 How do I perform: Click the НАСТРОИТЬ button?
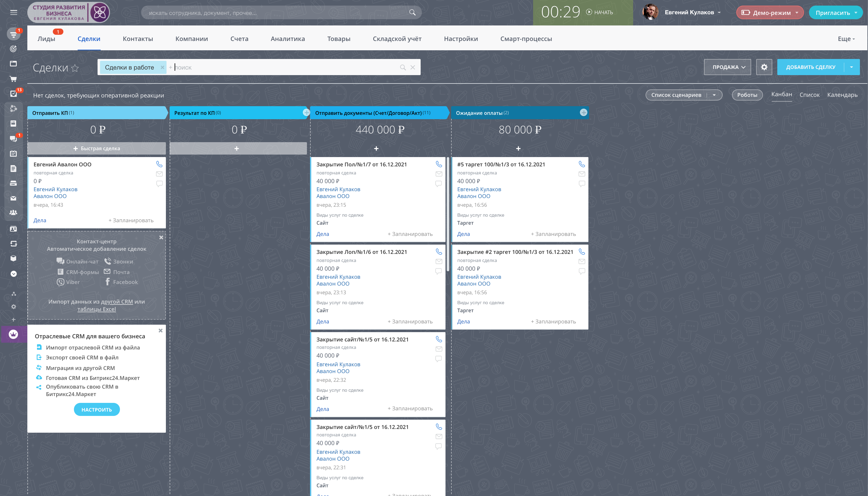97,409
